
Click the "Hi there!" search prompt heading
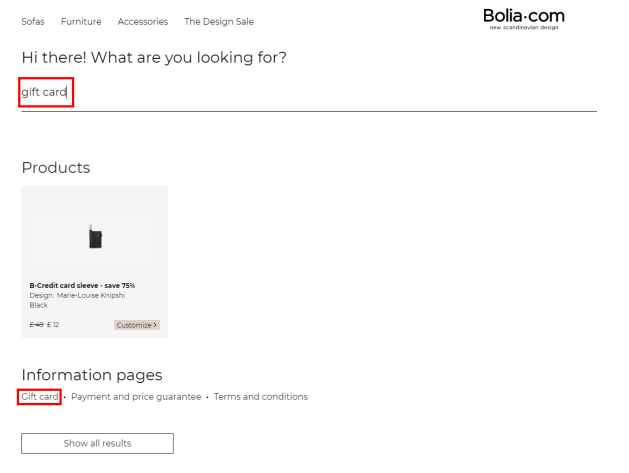point(154,57)
